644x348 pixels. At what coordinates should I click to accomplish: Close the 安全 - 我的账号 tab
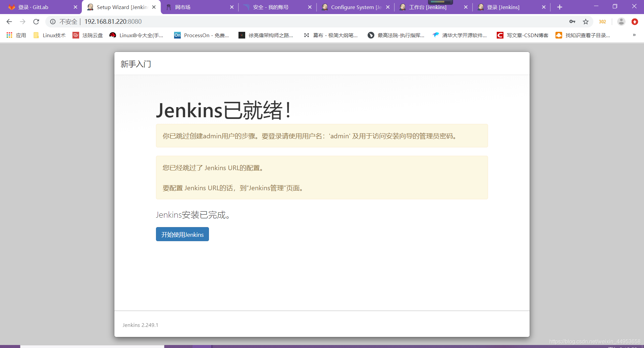pyautogui.click(x=310, y=7)
